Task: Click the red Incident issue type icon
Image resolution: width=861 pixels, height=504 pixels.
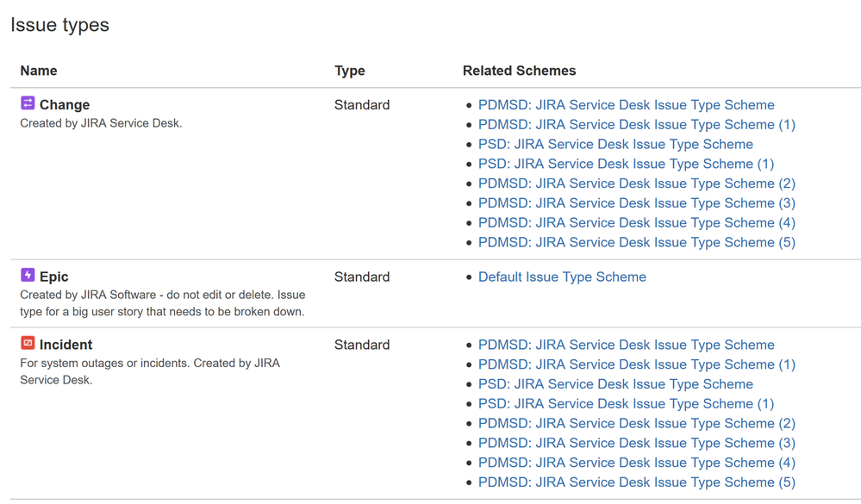Action: click(x=28, y=344)
